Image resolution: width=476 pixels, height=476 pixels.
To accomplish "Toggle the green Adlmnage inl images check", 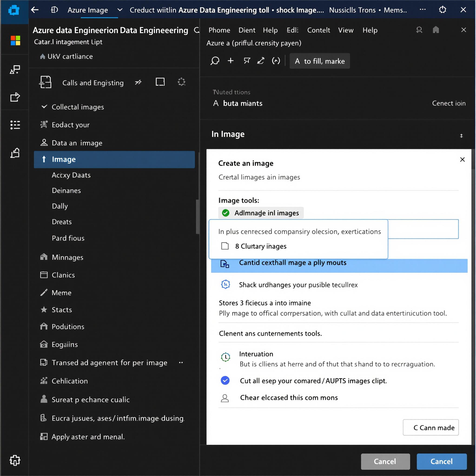I will point(225,213).
